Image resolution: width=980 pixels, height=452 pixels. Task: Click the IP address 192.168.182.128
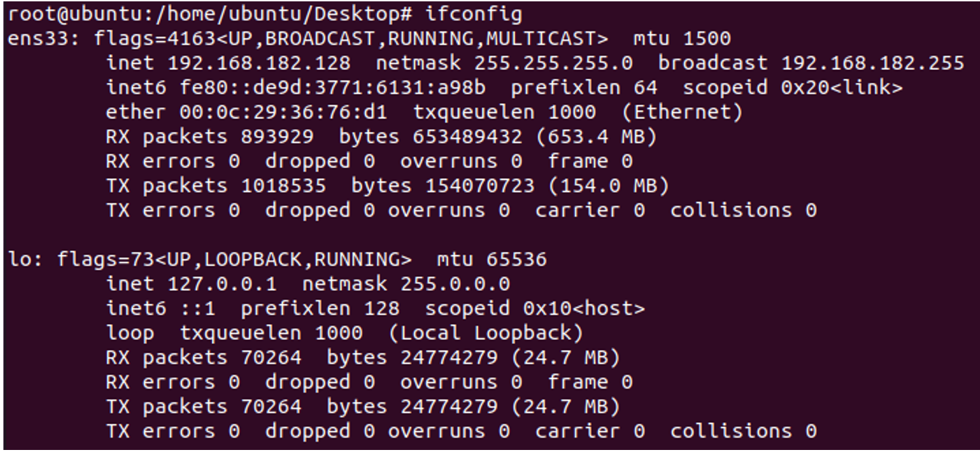pos(260,63)
